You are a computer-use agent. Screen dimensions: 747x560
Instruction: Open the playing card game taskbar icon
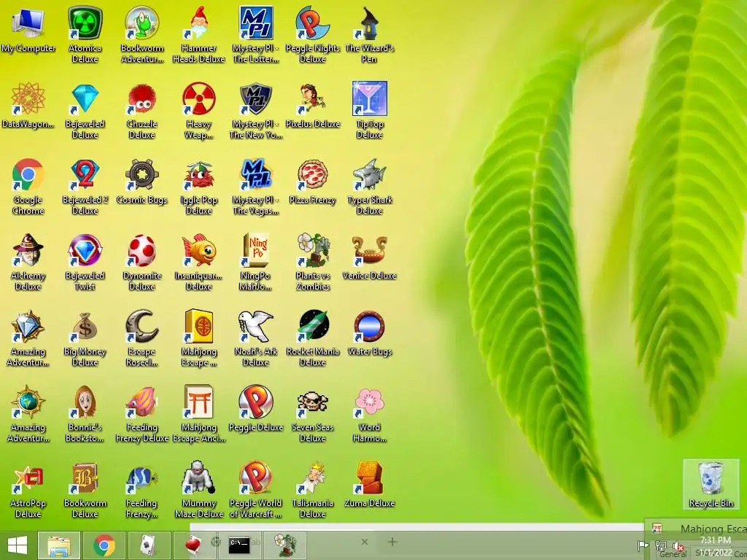tap(149, 545)
